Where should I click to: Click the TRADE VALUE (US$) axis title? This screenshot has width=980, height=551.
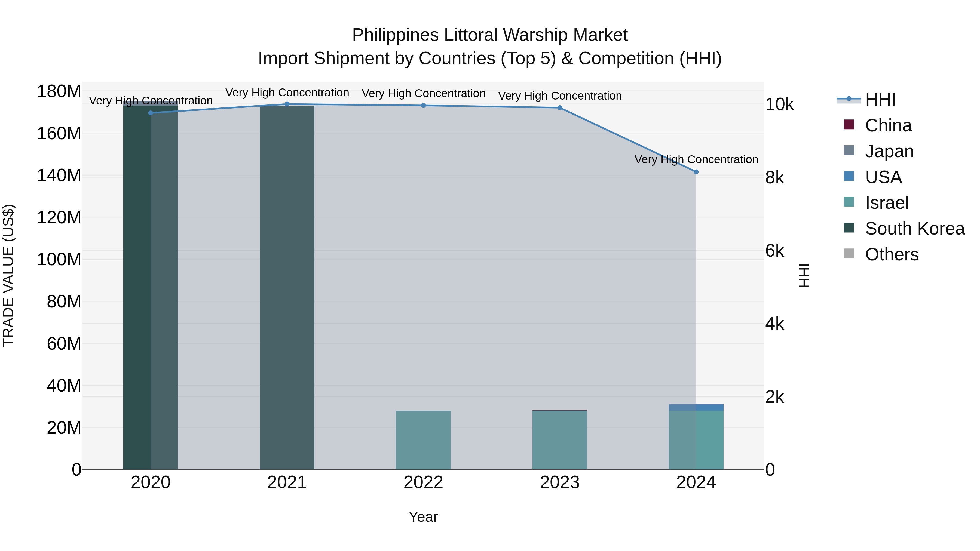[8, 275]
